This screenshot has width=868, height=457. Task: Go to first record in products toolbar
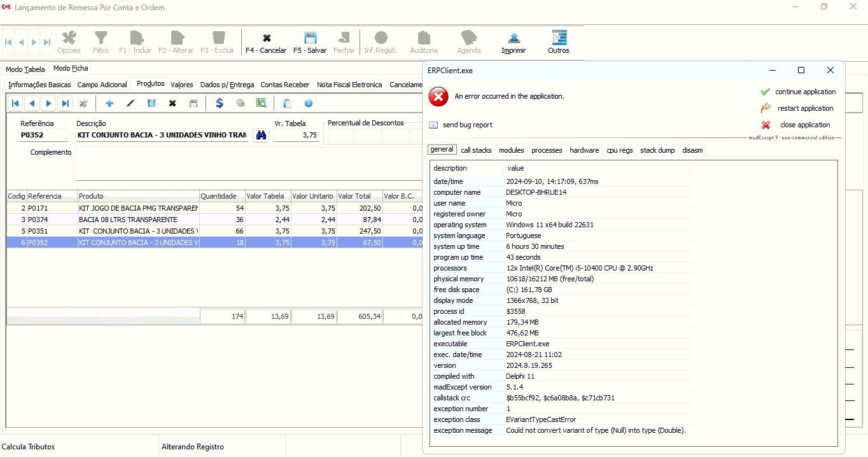point(15,103)
